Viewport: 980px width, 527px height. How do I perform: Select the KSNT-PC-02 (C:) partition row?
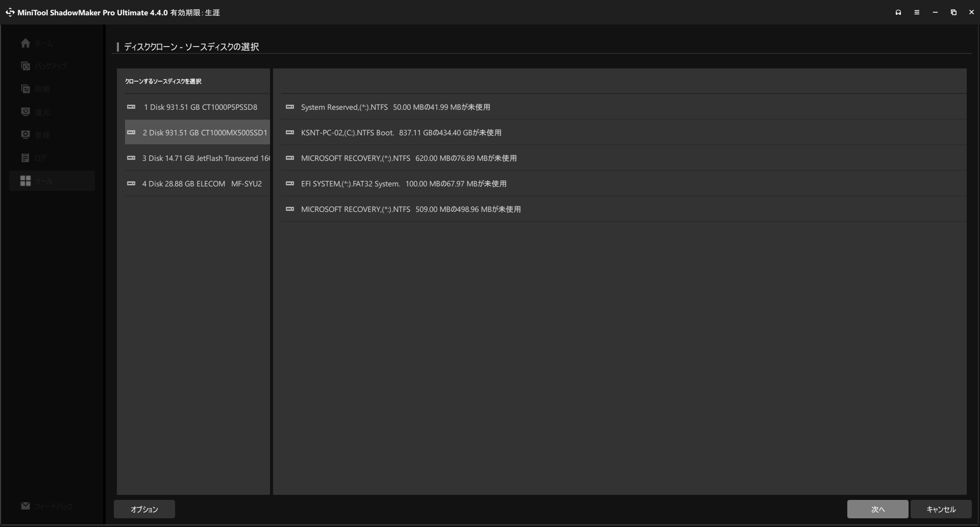pyautogui.click(x=401, y=133)
